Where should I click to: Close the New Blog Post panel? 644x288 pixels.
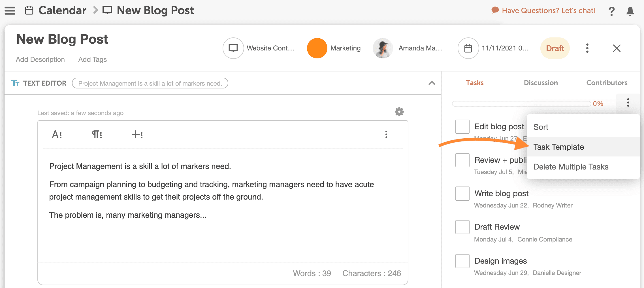[617, 48]
